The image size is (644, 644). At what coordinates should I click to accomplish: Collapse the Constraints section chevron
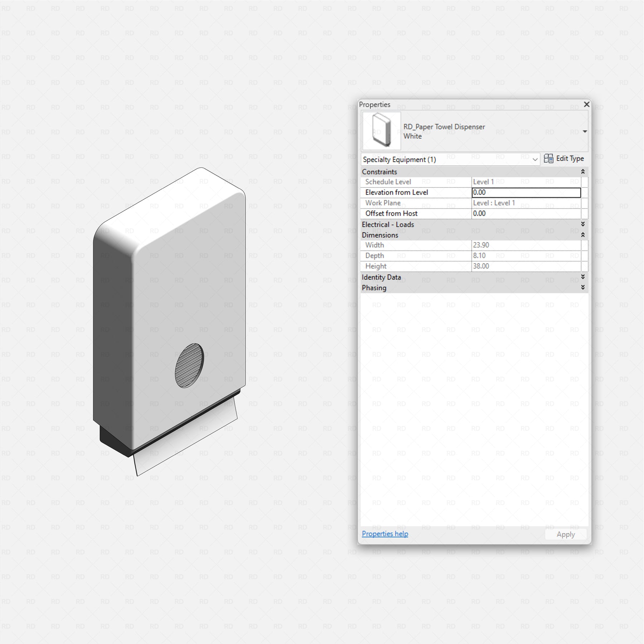tap(583, 172)
